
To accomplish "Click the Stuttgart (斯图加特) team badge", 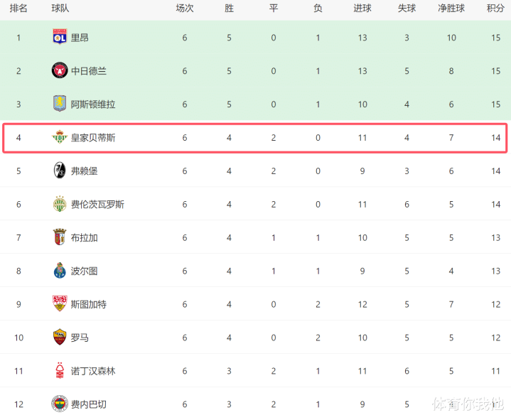I will click(60, 304).
